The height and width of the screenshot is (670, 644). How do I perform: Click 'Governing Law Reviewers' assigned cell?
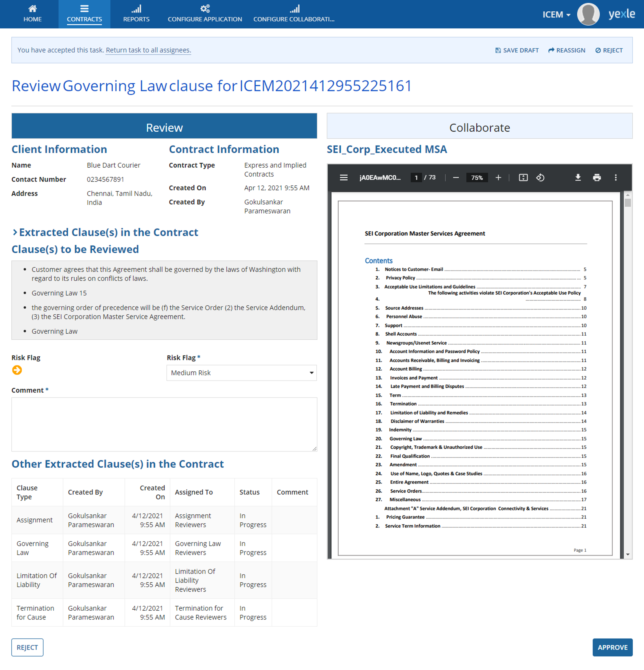click(202, 548)
